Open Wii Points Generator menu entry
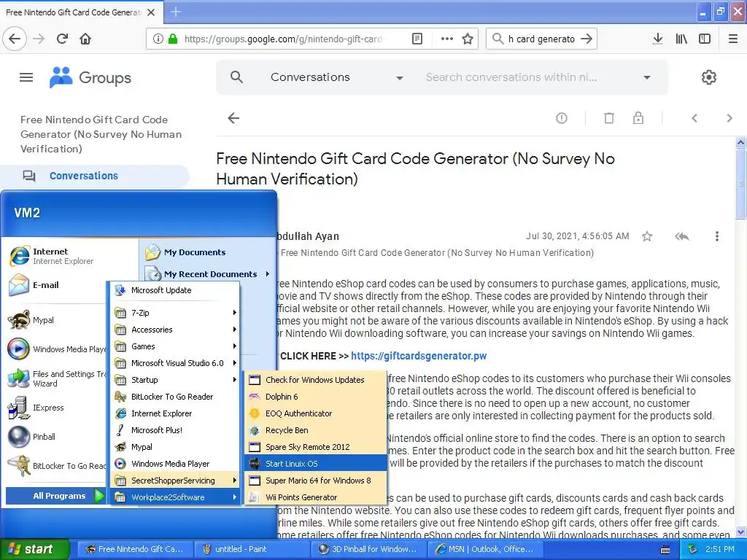This screenshot has height=560, width=747. [315, 497]
